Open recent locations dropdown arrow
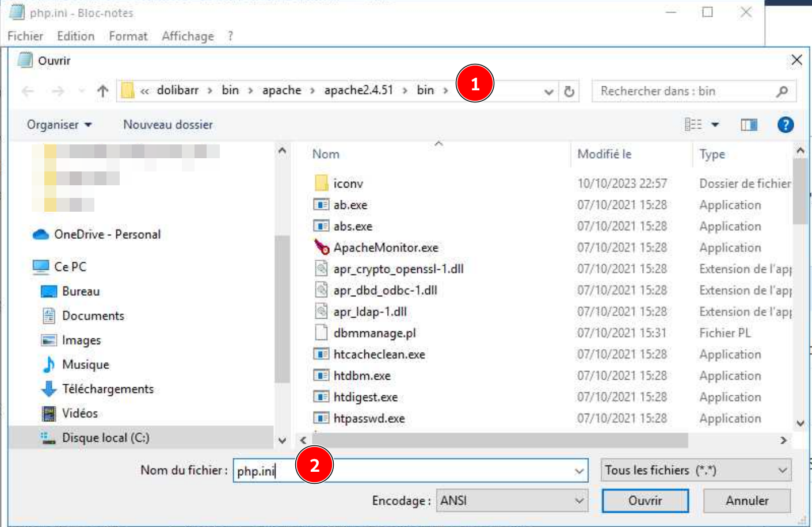812x527 pixels. coord(81,91)
